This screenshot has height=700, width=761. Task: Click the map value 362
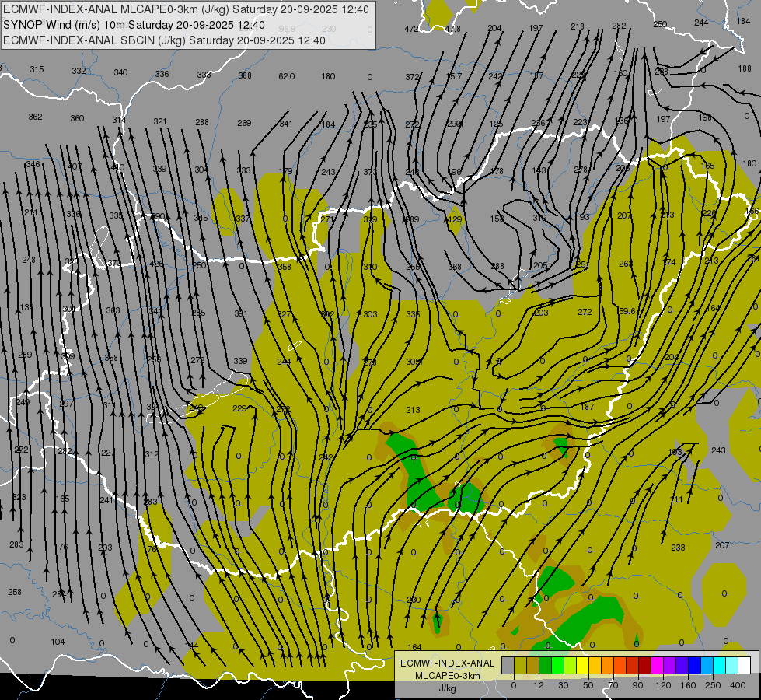pyautogui.click(x=35, y=117)
